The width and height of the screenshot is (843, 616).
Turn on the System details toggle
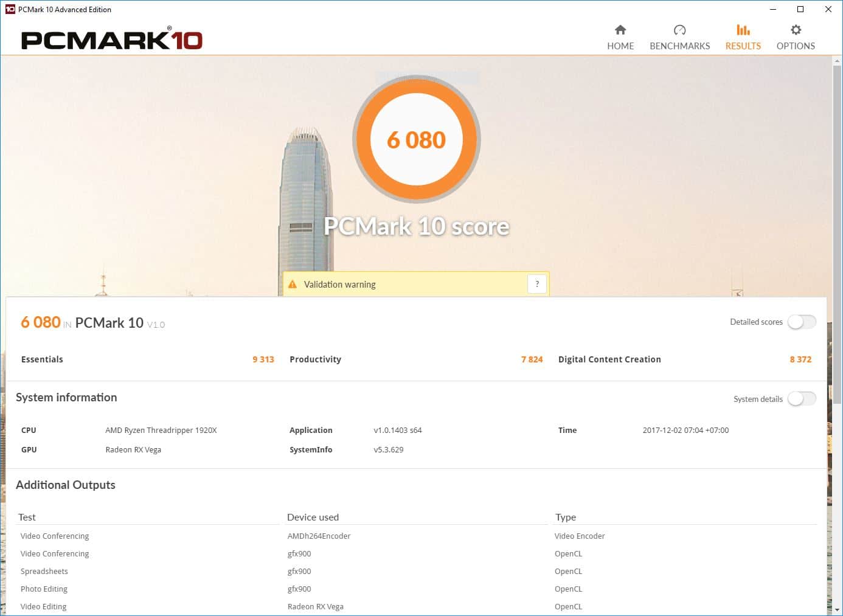pyautogui.click(x=801, y=399)
